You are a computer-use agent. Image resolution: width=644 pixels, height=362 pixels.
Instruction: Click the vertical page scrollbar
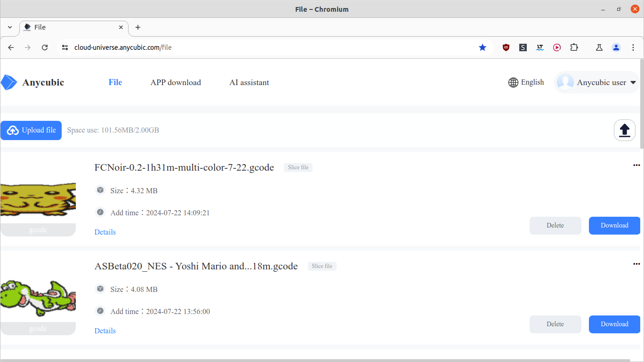tap(642, 103)
